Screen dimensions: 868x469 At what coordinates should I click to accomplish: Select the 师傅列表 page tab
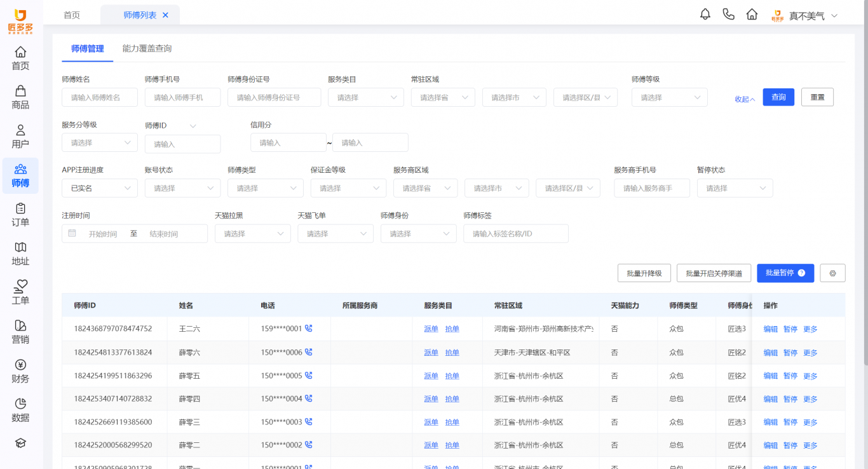tap(140, 15)
